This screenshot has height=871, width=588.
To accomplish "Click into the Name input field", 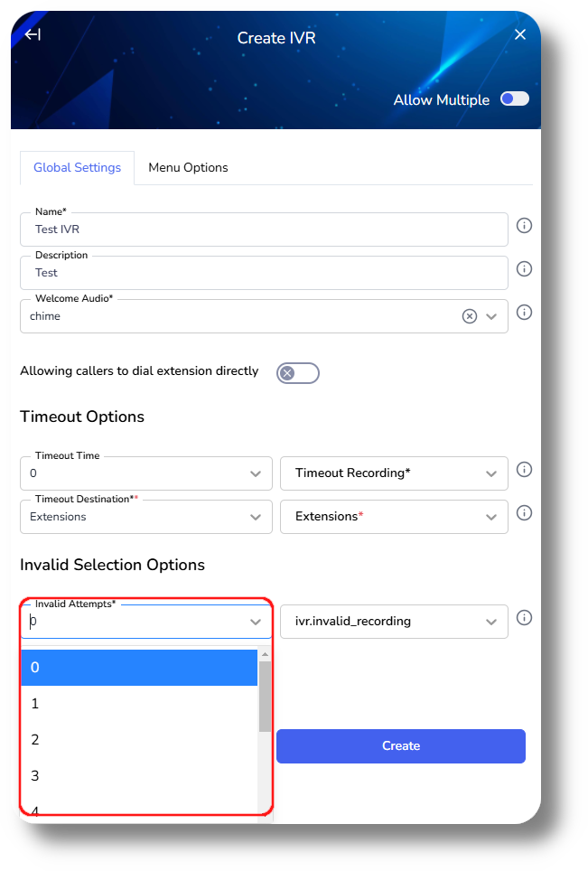I will (x=264, y=229).
